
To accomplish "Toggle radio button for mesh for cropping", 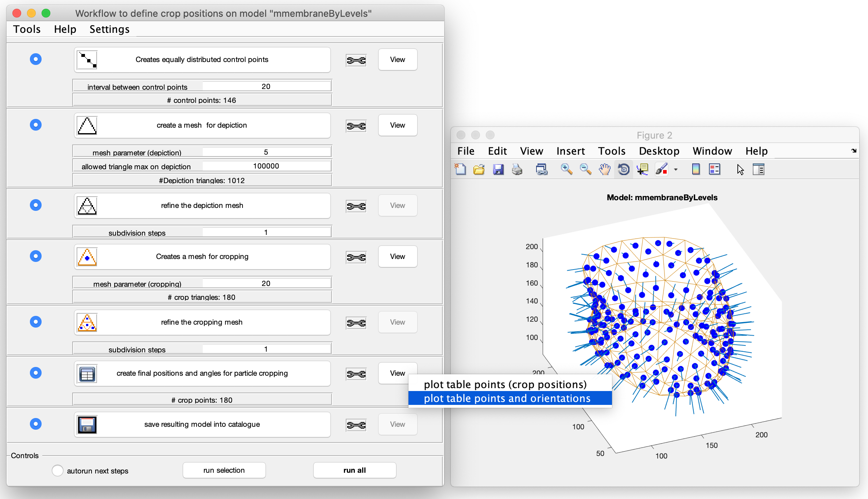I will (x=36, y=256).
